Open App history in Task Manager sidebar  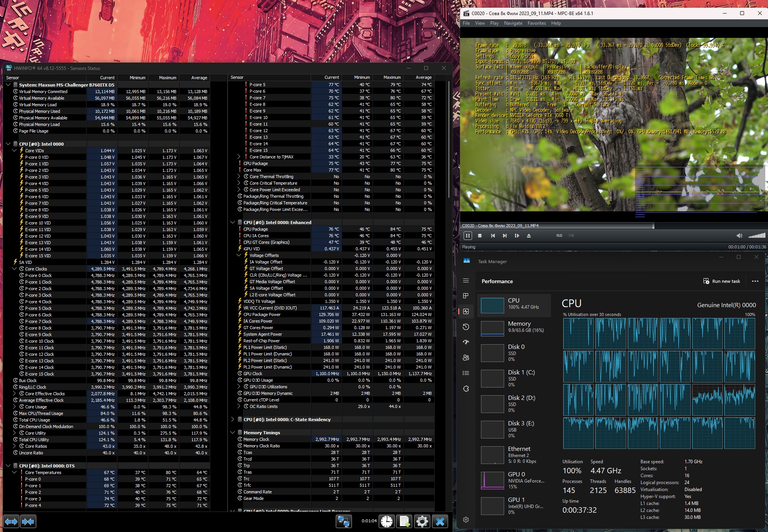click(x=466, y=327)
